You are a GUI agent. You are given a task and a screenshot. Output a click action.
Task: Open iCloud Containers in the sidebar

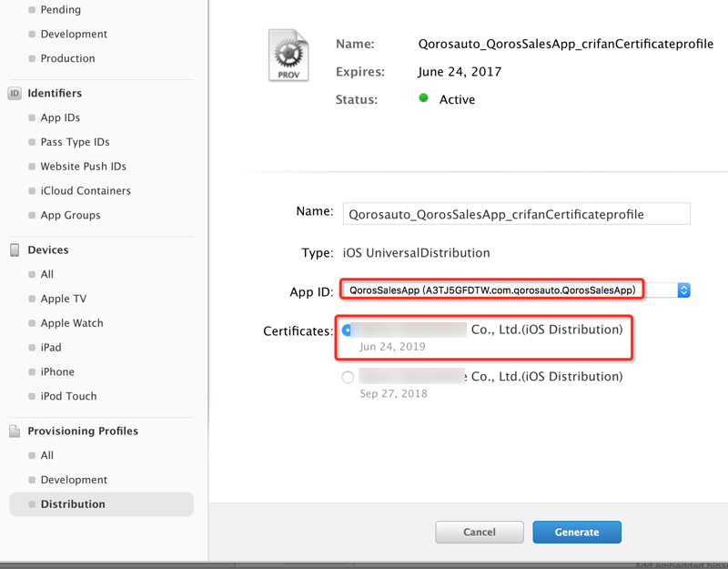86,190
